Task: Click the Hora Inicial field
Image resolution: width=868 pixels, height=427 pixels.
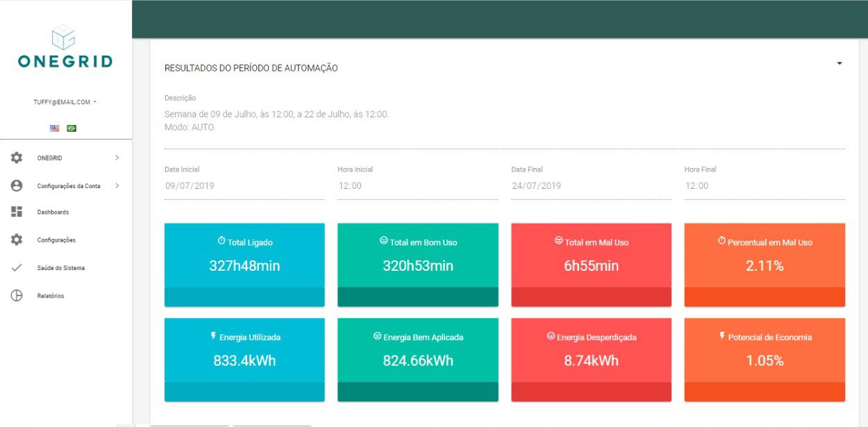Action: [x=418, y=186]
